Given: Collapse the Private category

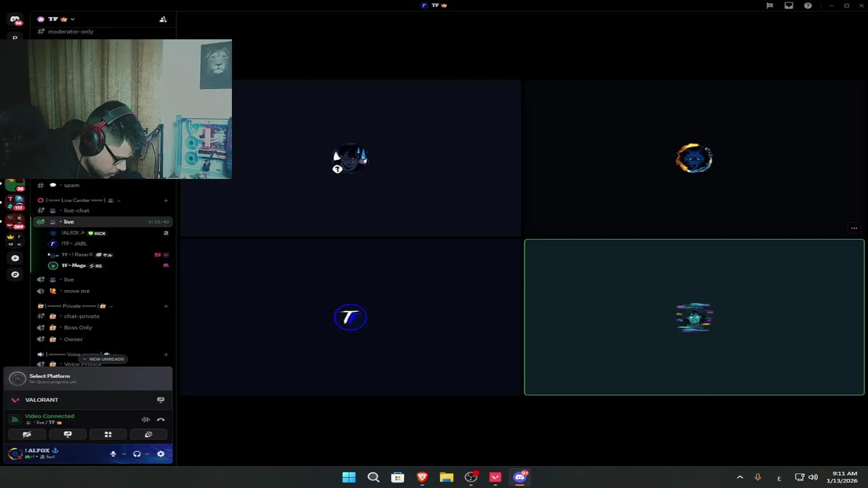Looking at the screenshot, I should [x=76, y=306].
